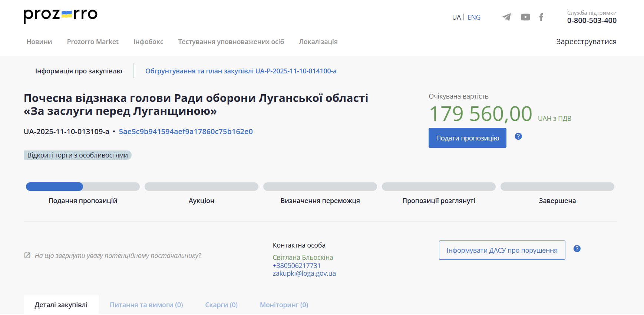Click help icon beside Інформувати ДАСУ button
The height and width of the screenshot is (315, 644).
pos(577,249)
